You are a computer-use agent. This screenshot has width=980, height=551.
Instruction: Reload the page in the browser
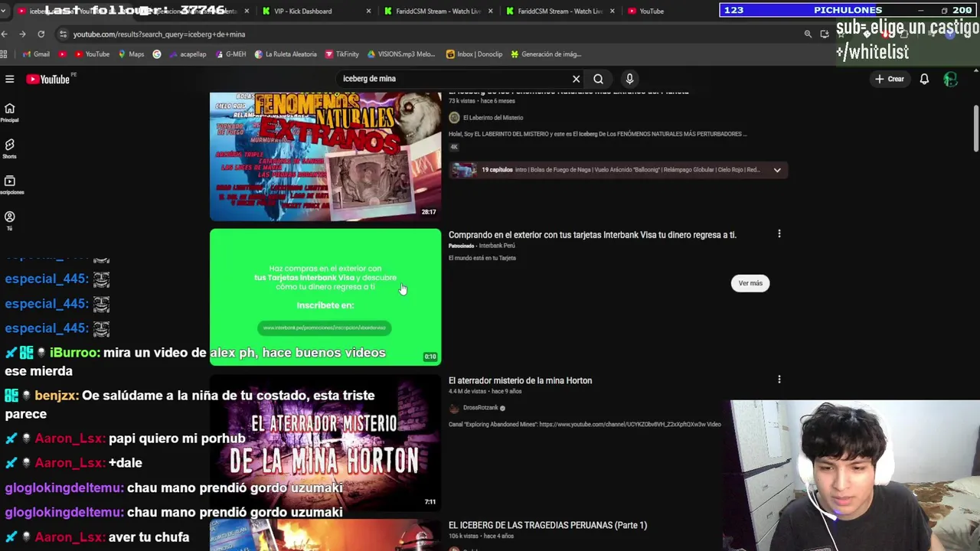(x=41, y=34)
